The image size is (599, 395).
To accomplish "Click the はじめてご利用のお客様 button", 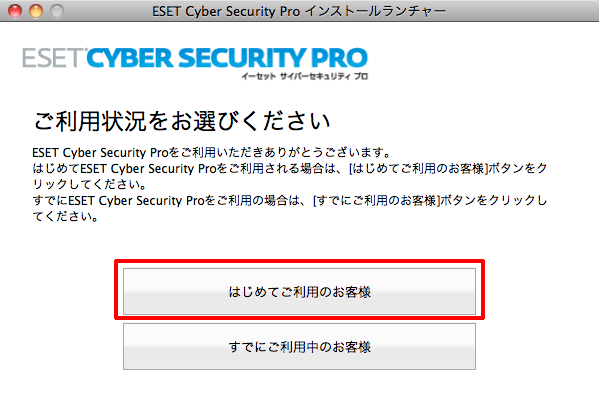I will point(299,291).
